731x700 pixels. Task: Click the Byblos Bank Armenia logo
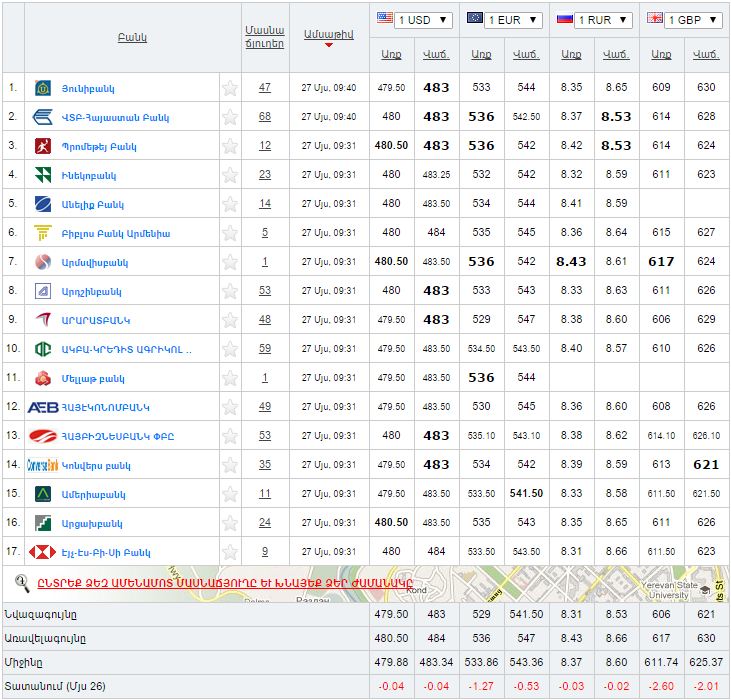coord(43,233)
